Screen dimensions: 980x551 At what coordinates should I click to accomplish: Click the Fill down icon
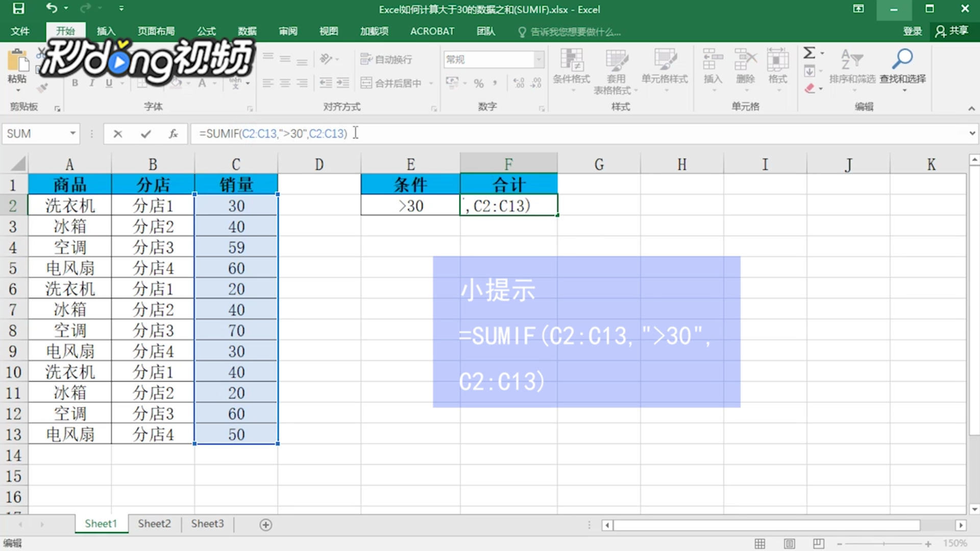tap(810, 71)
